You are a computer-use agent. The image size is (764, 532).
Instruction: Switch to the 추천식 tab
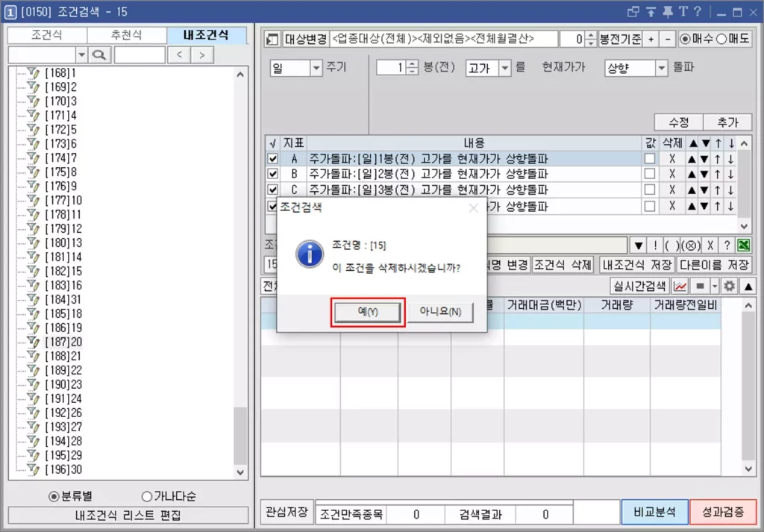coord(127,35)
